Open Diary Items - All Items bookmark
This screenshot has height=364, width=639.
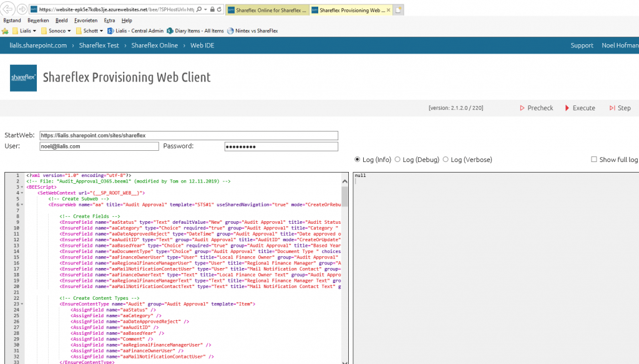click(x=195, y=31)
